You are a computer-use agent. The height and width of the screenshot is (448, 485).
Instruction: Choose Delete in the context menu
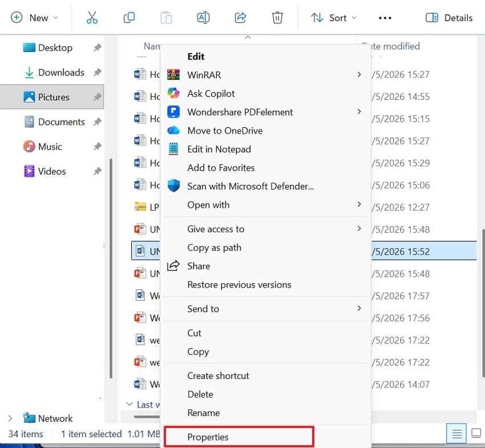266,394
